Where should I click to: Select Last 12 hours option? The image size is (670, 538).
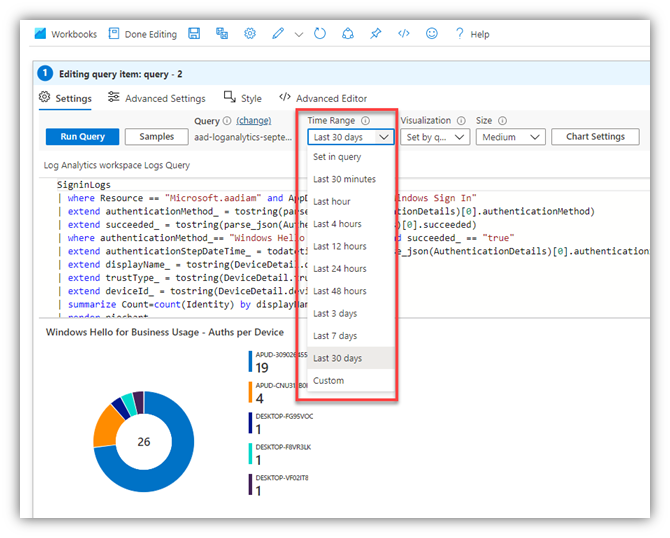tap(350, 247)
